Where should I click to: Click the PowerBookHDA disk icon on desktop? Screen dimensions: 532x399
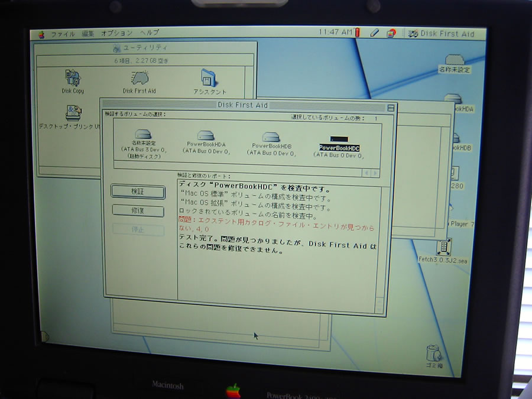pos(457,103)
